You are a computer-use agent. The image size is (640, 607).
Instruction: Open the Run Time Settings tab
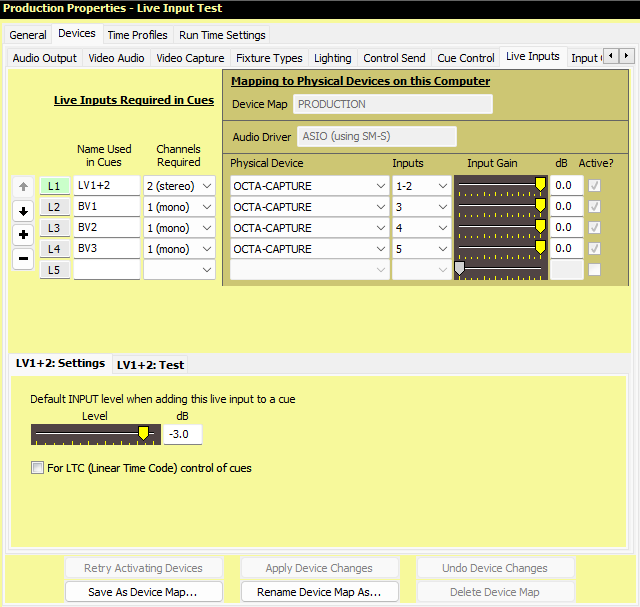pos(222,35)
